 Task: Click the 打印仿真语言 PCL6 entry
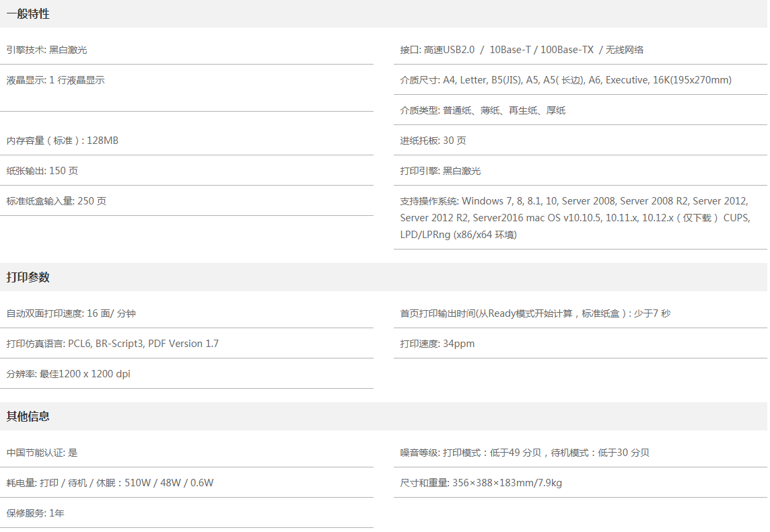pyautogui.click(x=112, y=344)
